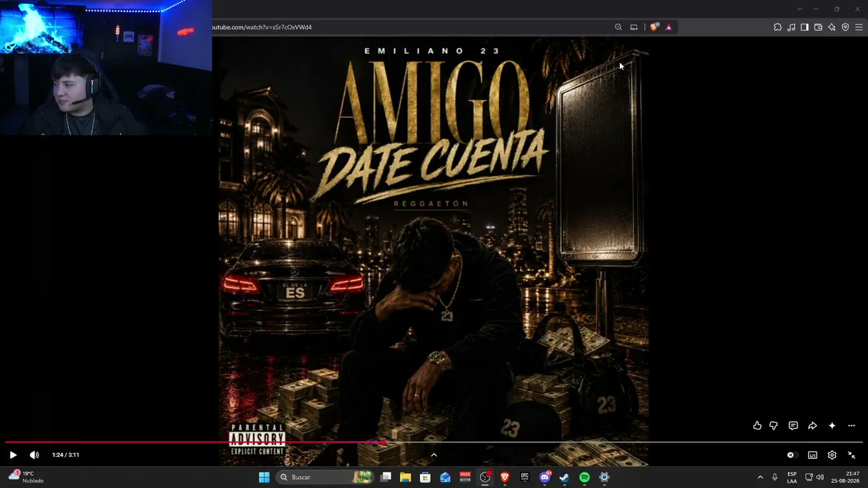Click the 1:24 / 3:11 time display
This screenshot has width=868, height=488.
[66, 455]
